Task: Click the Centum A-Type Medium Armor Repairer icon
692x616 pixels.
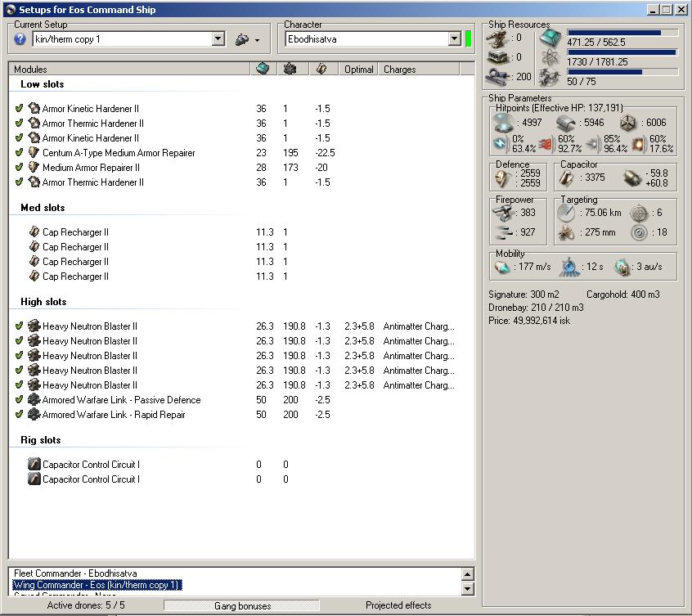Action: (x=34, y=153)
